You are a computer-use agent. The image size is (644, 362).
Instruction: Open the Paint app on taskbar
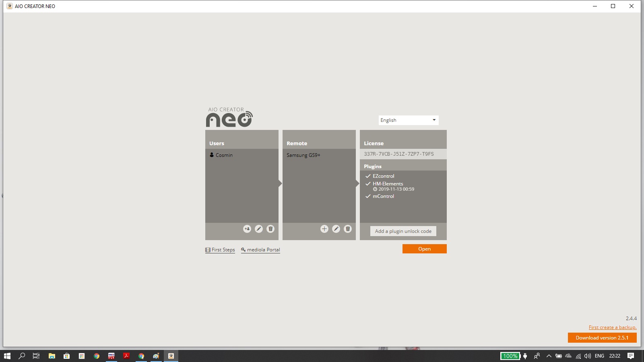(x=156, y=356)
